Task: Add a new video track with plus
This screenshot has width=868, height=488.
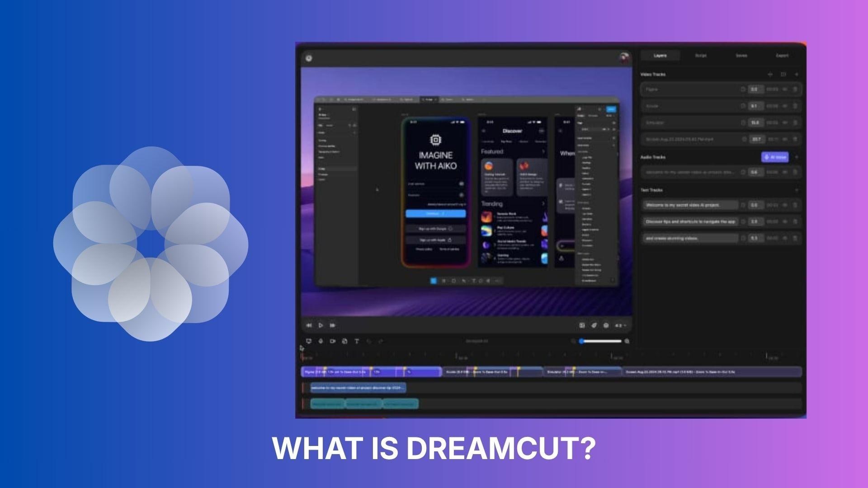Action: 797,74
